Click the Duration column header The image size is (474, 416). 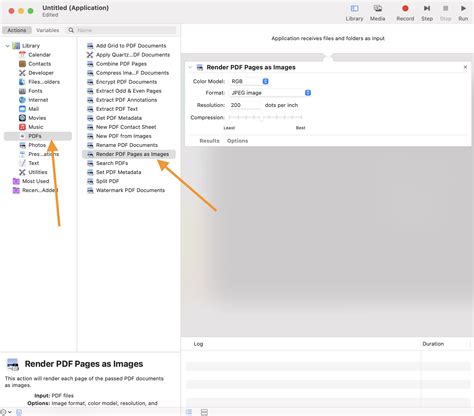(433, 344)
